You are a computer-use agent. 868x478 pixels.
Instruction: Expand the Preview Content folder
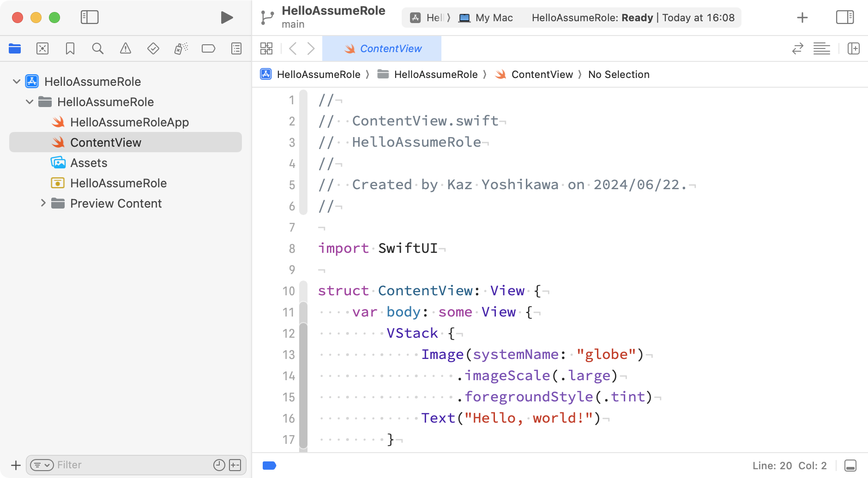click(42, 203)
